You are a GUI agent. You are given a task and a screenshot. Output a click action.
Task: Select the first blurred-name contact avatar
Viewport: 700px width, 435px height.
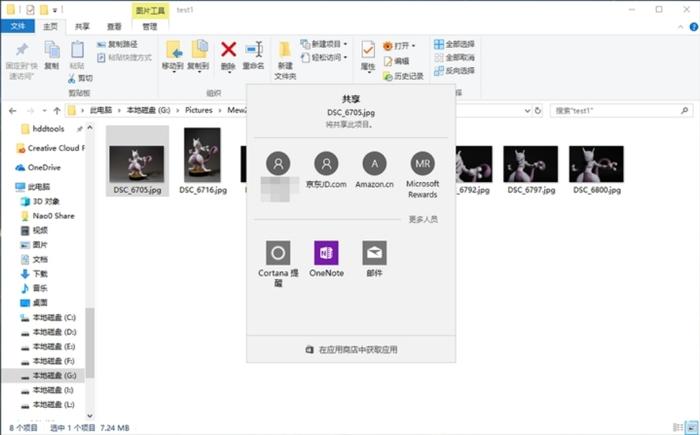coord(278,163)
